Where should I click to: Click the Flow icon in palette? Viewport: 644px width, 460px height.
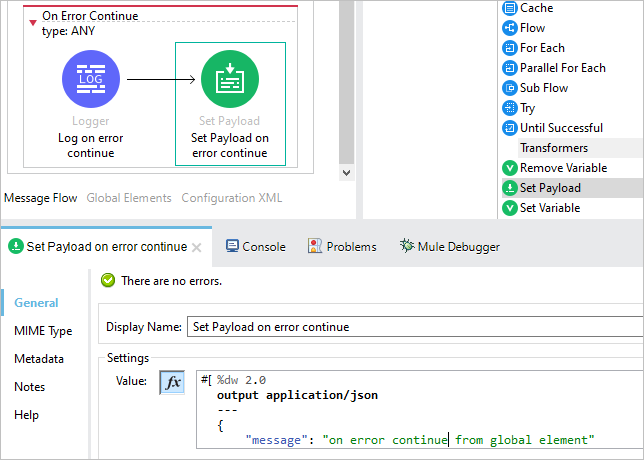click(x=510, y=28)
